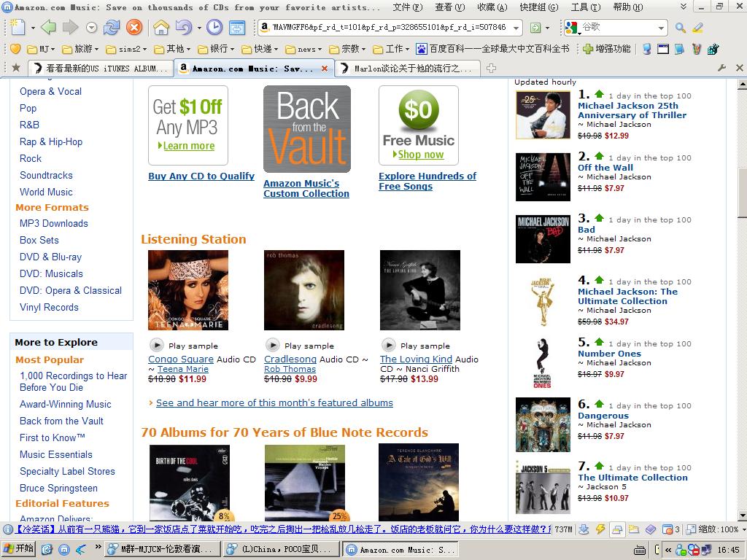Open the address bar URL dropdown
Image resolution: width=747 pixels, height=560 pixels.
(516, 28)
